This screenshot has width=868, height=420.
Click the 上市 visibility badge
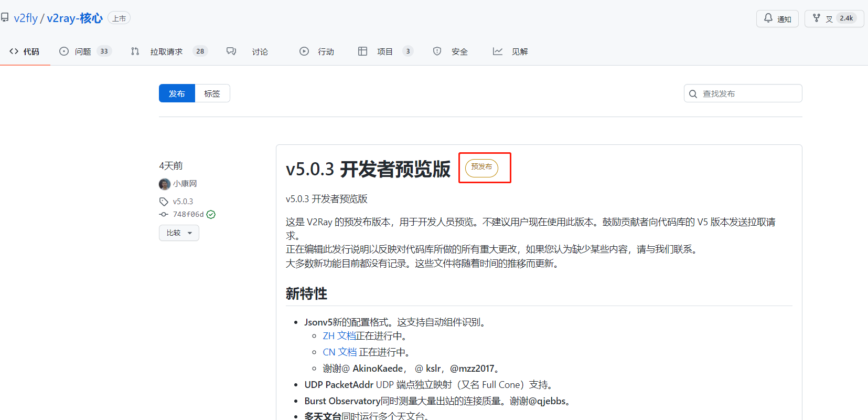pos(119,18)
